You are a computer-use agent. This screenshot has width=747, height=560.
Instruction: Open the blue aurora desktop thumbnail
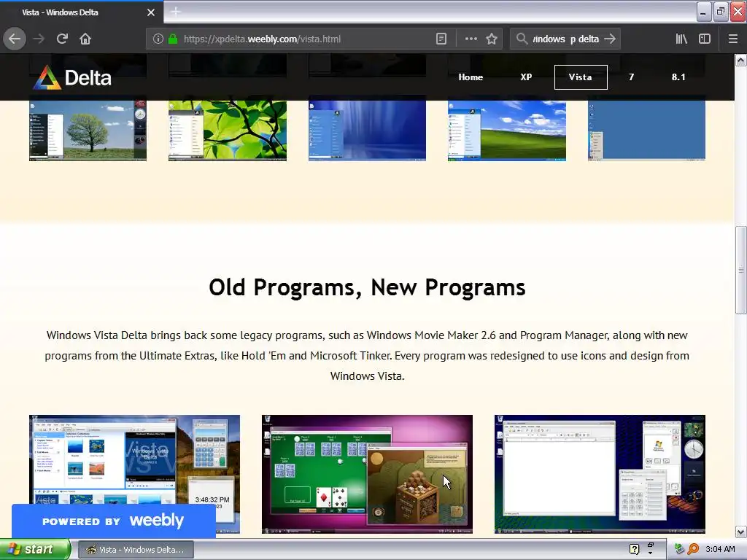[x=368, y=130]
